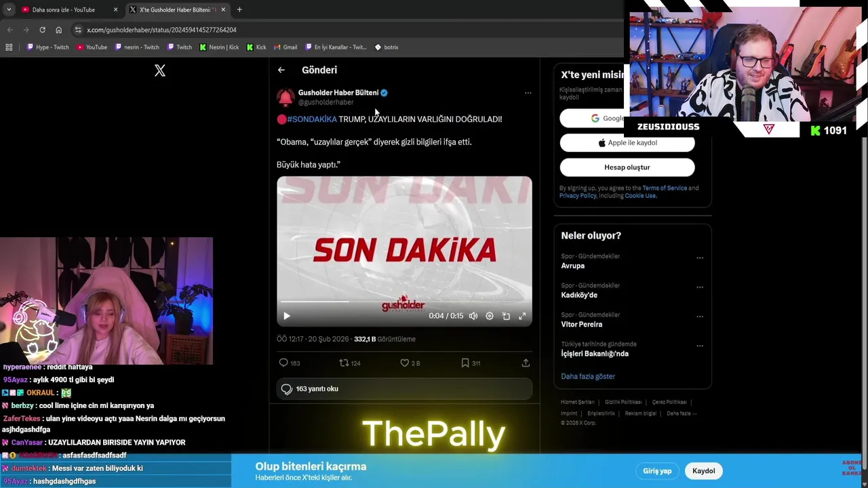Open more options menu on the post

(528, 93)
